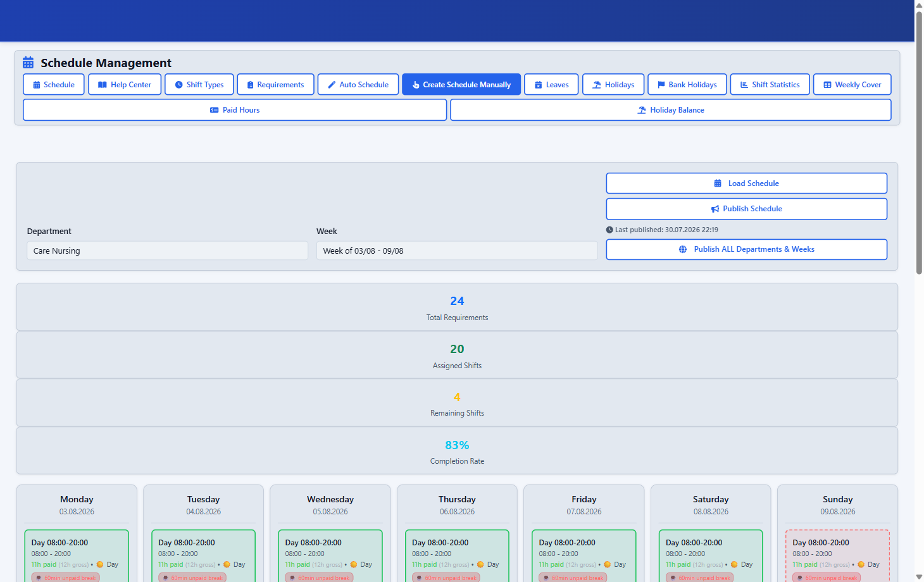This screenshot has height=582, width=924.
Task: Select Sunday's unfilled Day shift card
Action: click(837, 556)
